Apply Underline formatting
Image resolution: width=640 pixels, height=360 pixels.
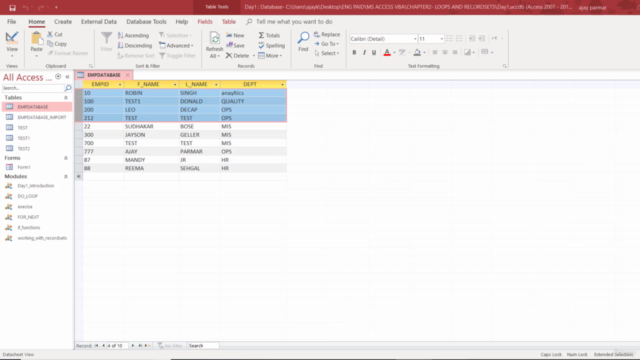[x=374, y=52]
